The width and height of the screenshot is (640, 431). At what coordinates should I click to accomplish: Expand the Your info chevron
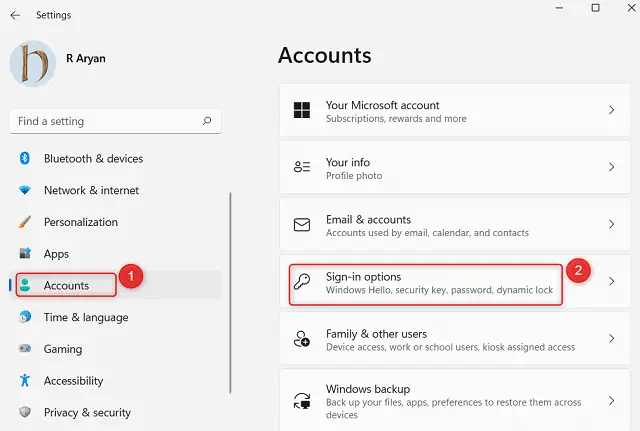coord(611,167)
